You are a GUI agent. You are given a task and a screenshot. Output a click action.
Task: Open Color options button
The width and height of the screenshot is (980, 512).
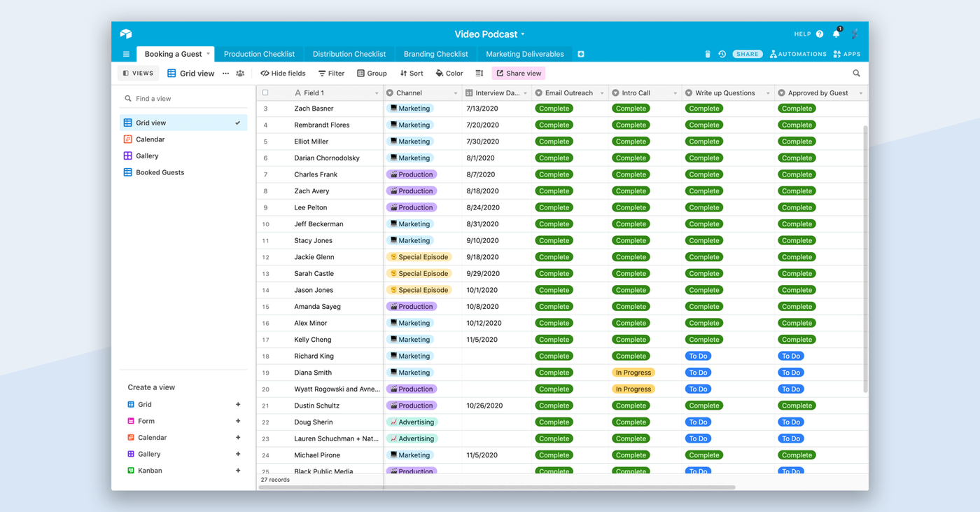(x=449, y=73)
